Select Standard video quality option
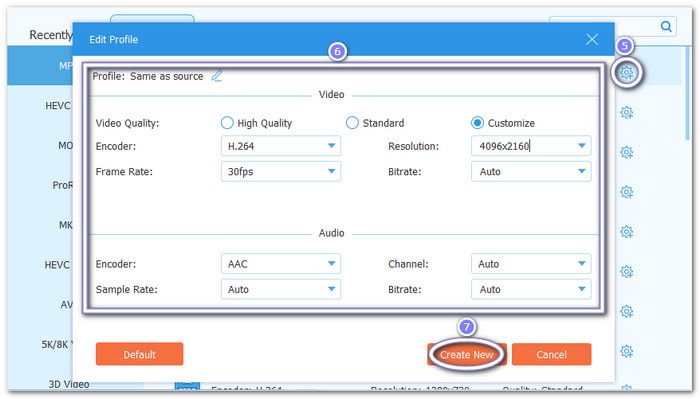700x399 pixels. (352, 123)
